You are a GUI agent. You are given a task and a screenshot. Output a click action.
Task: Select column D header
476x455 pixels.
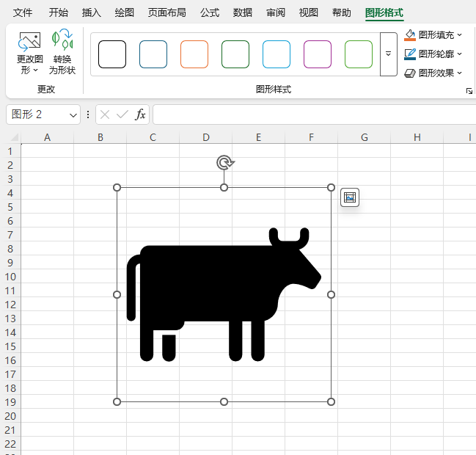point(206,137)
